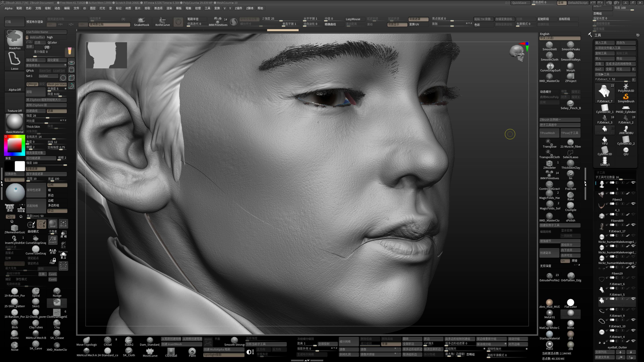
Task: Open the 帮助 help menu
Action: point(260,8)
